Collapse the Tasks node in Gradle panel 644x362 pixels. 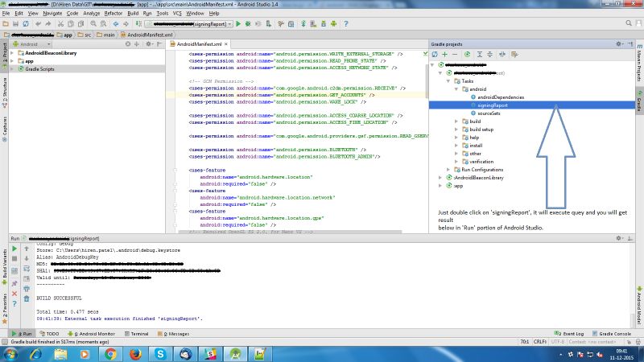(448, 81)
